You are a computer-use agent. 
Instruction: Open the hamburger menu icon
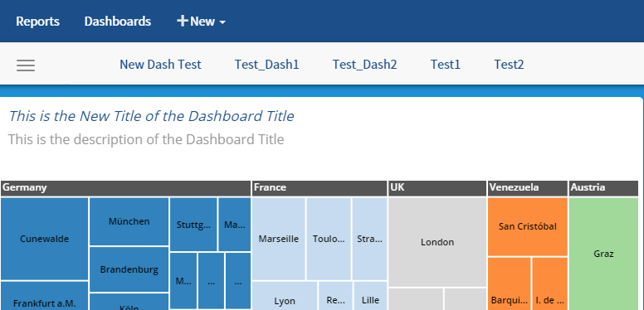tap(26, 65)
